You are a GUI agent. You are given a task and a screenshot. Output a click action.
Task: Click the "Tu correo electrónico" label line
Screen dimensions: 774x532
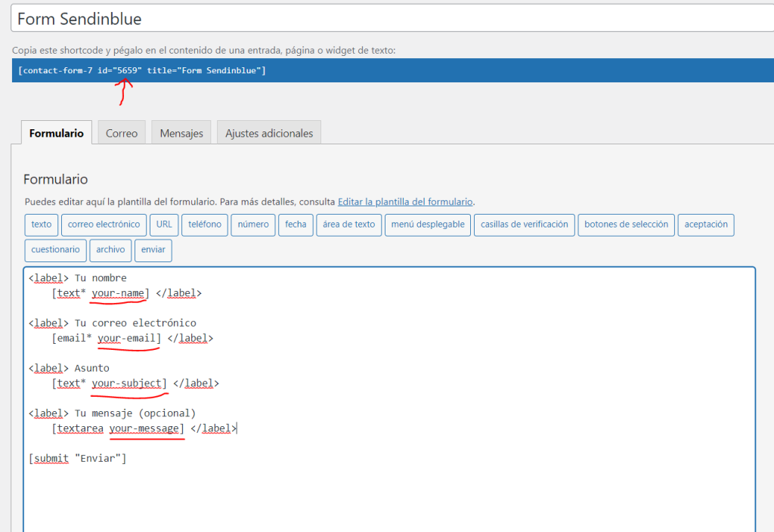112,323
